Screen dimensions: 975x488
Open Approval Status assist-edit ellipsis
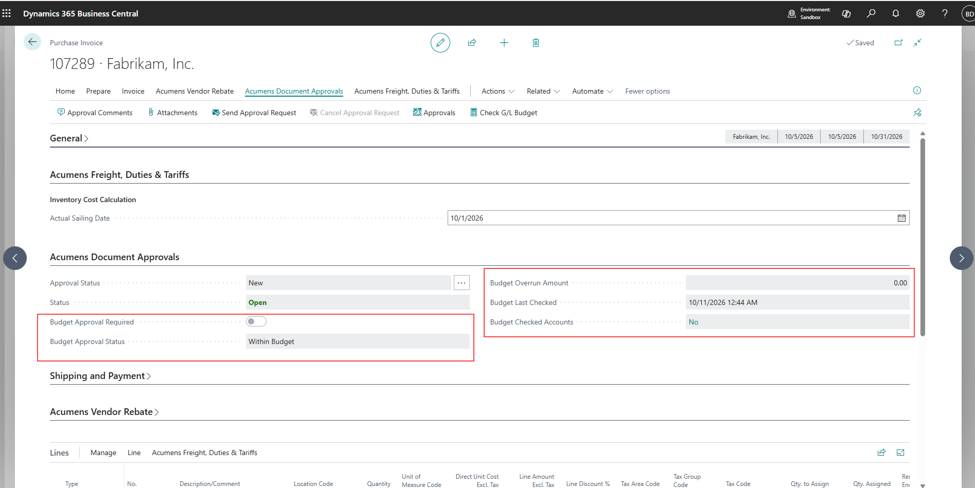pyautogui.click(x=461, y=283)
